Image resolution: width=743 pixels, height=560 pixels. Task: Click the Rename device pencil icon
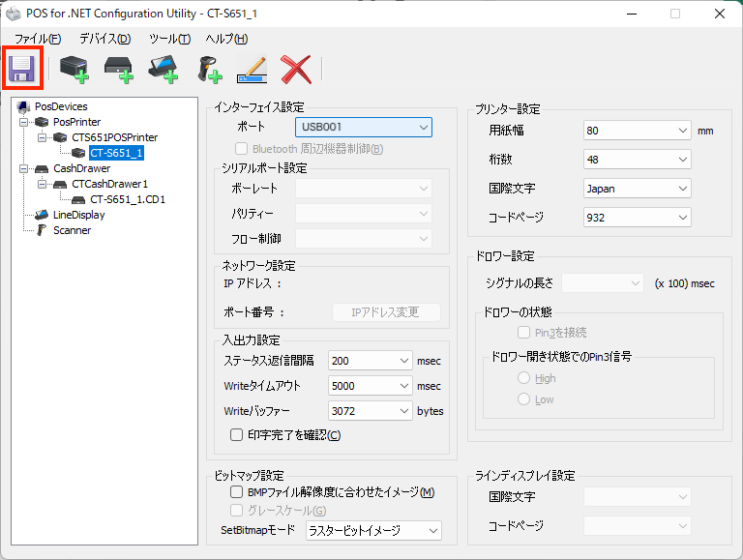[x=252, y=69]
